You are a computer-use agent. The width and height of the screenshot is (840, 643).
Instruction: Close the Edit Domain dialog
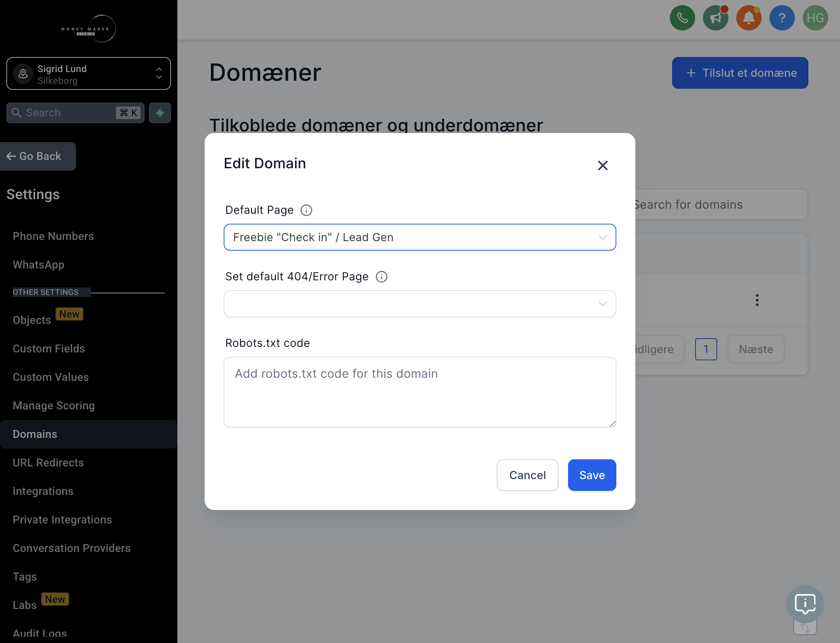click(x=602, y=166)
